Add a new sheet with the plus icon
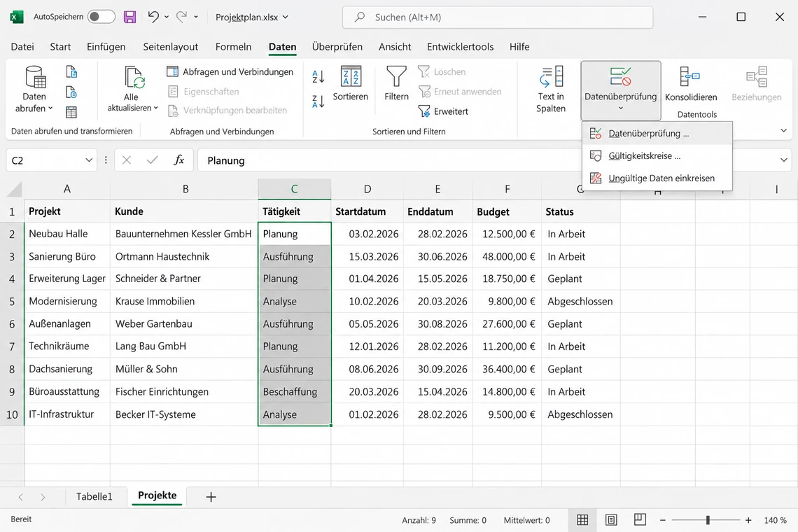This screenshot has height=532, width=798. coord(211,497)
